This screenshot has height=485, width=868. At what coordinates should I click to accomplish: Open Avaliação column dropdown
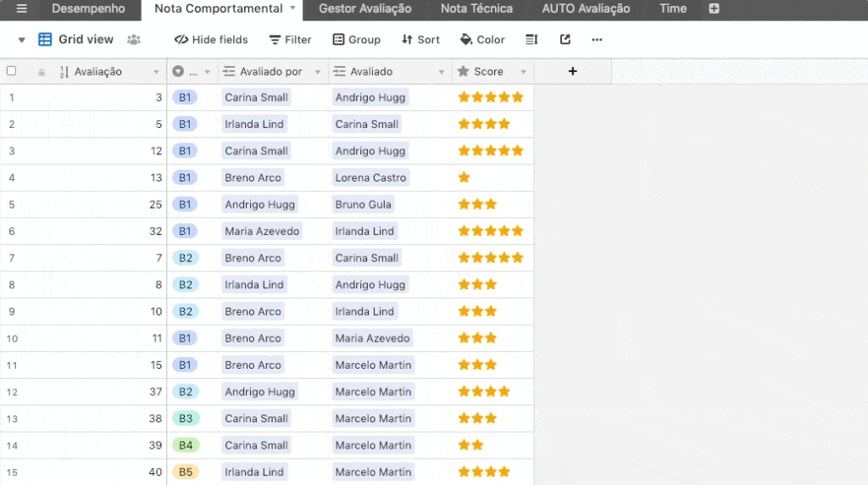(x=156, y=72)
